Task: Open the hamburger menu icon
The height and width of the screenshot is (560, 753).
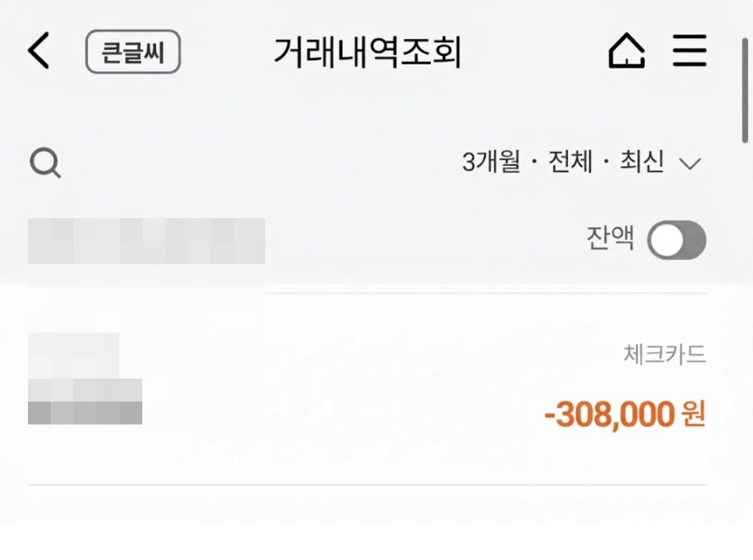Action: tap(690, 51)
